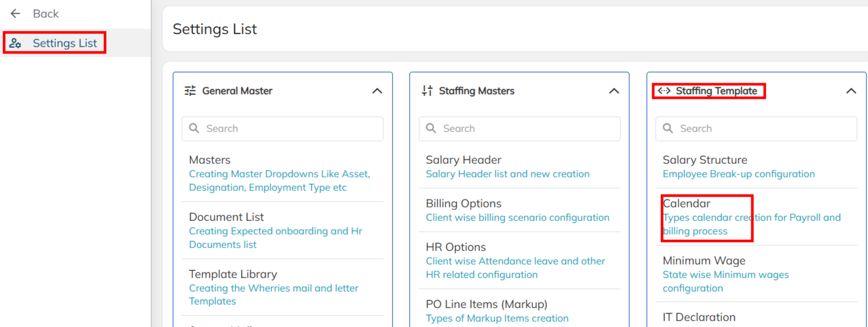
Task: Click the Staffing Template search magnifier icon
Action: (668, 128)
